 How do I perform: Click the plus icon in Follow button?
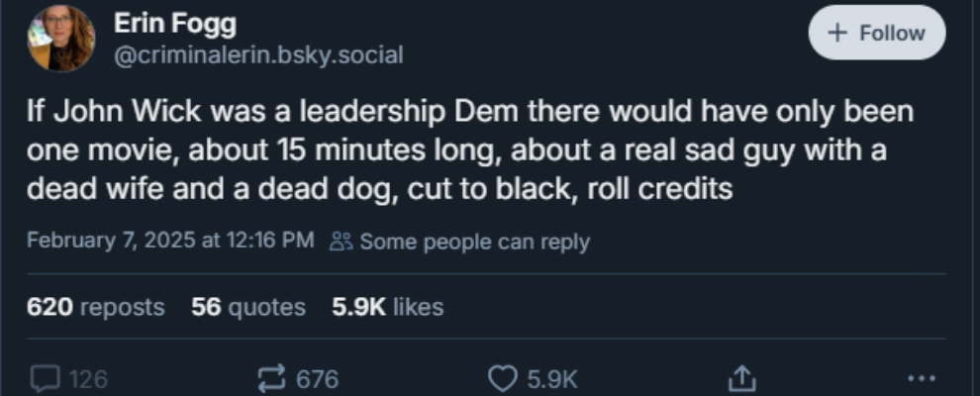click(836, 33)
